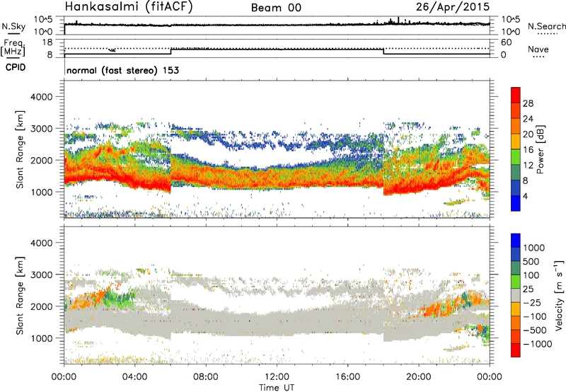
Task: Click the 08:00 time axis label
Action: 206,376
